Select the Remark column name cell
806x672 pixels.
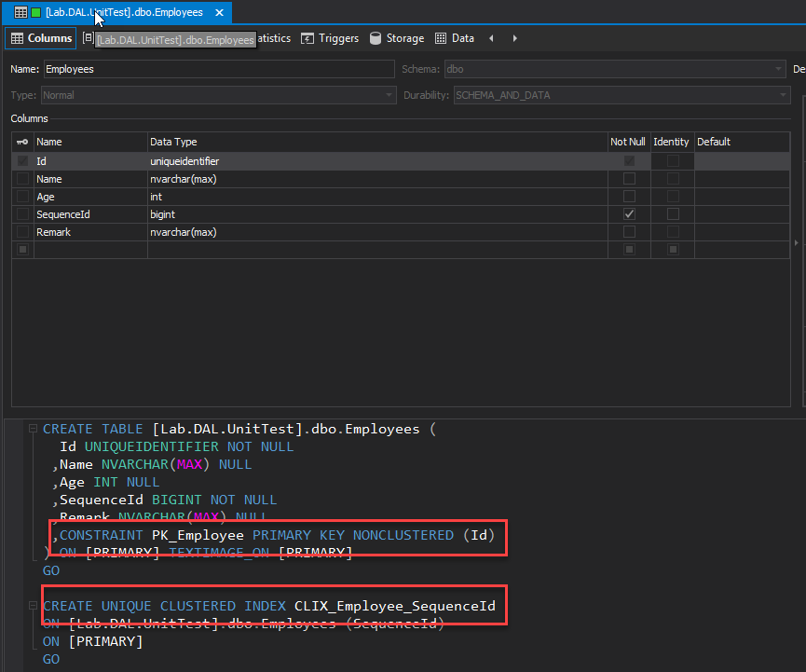coord(90,232)
